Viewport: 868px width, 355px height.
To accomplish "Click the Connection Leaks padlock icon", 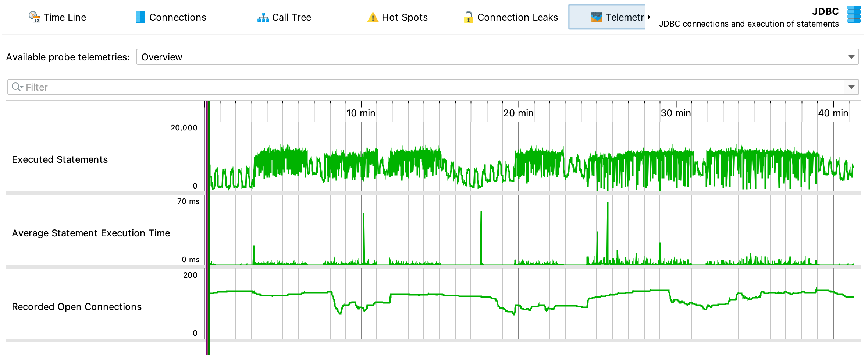I will pos(468,17).
